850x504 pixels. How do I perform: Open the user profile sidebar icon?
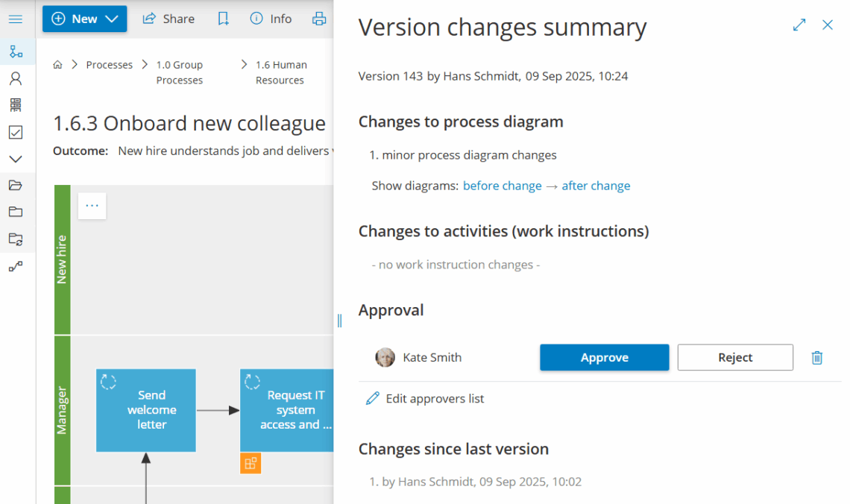coord(16,78)
